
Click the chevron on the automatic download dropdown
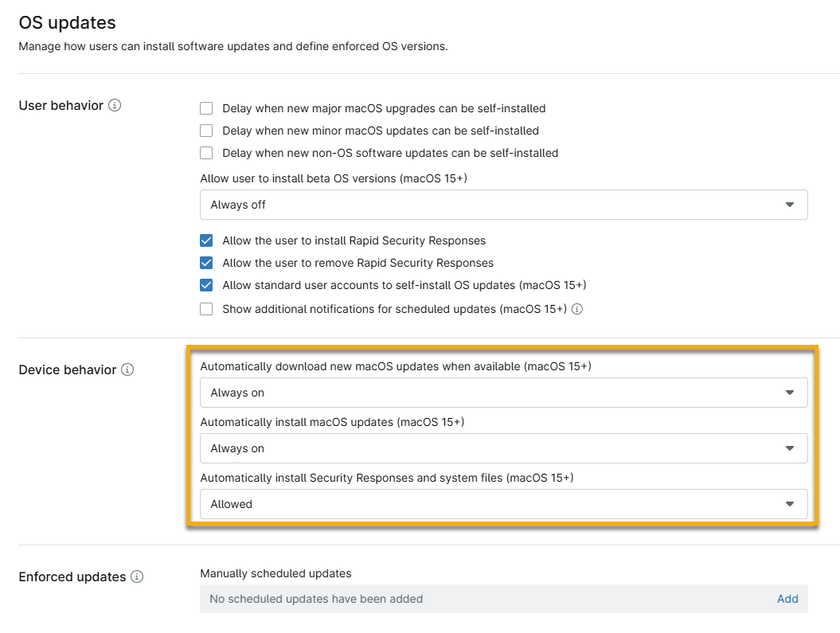pos(791,393)
